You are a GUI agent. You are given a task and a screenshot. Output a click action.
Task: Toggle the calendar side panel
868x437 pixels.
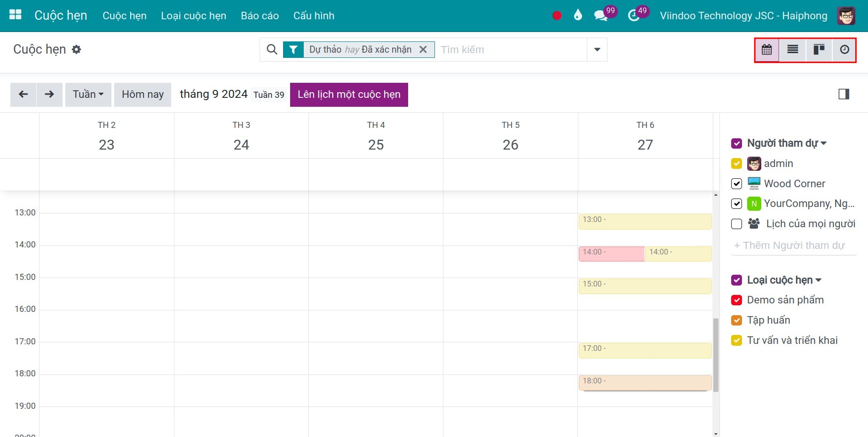844,94
